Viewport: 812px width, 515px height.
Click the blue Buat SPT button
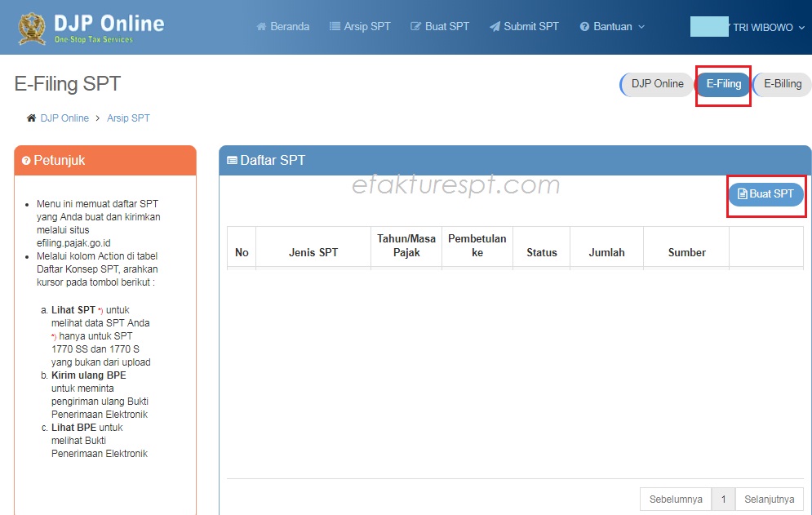766,193
